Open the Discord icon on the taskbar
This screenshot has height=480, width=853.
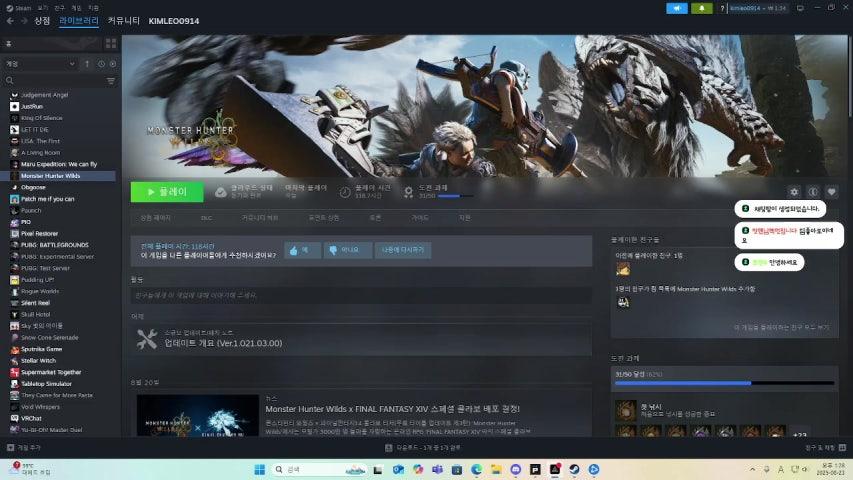tap(515, 469)
